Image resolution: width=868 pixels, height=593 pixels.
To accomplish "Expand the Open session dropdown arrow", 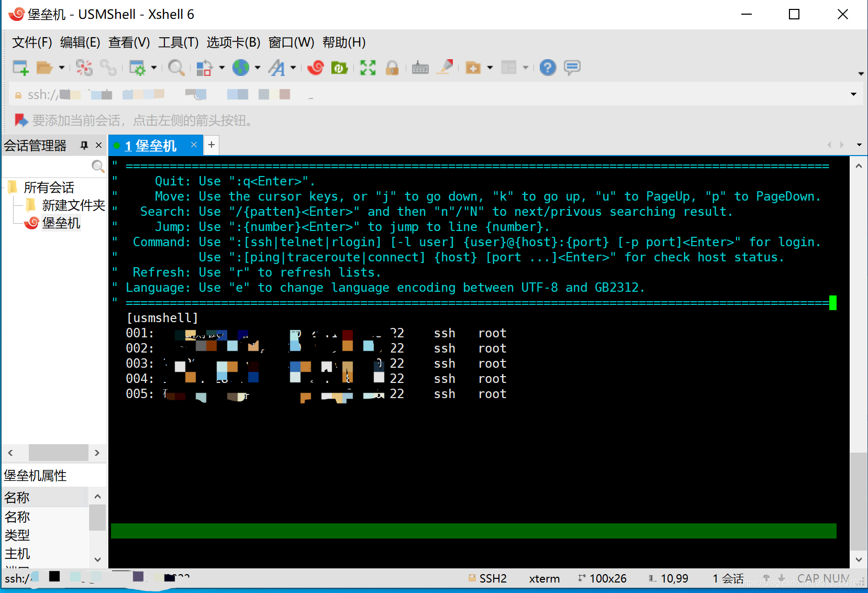I will (x=62, y=68).
